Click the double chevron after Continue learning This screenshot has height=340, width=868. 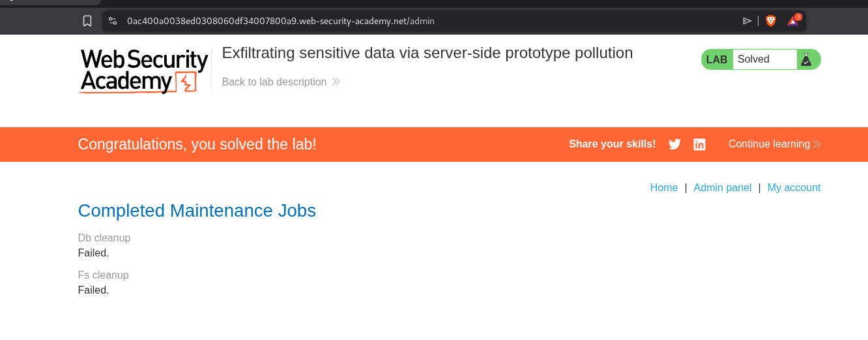click(x=817, y=144)
